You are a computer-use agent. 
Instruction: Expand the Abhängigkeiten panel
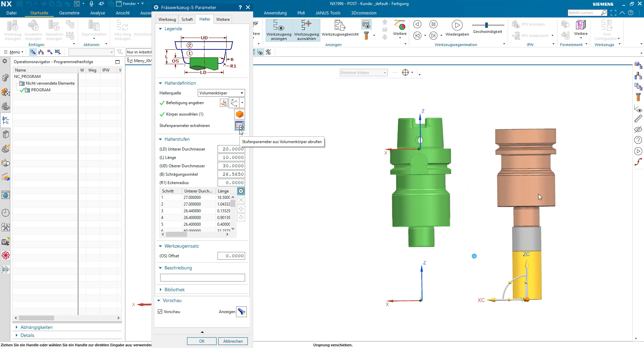tap(17, 327)
